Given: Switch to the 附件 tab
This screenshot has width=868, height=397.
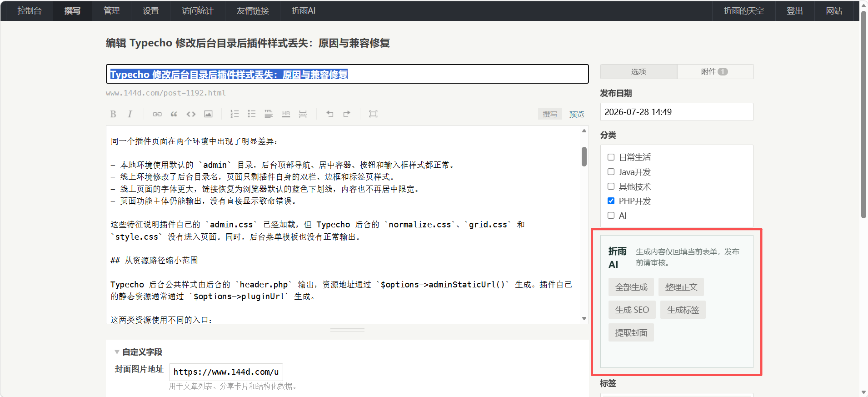Looking at the screenshot, I should (x=715, y=72).
